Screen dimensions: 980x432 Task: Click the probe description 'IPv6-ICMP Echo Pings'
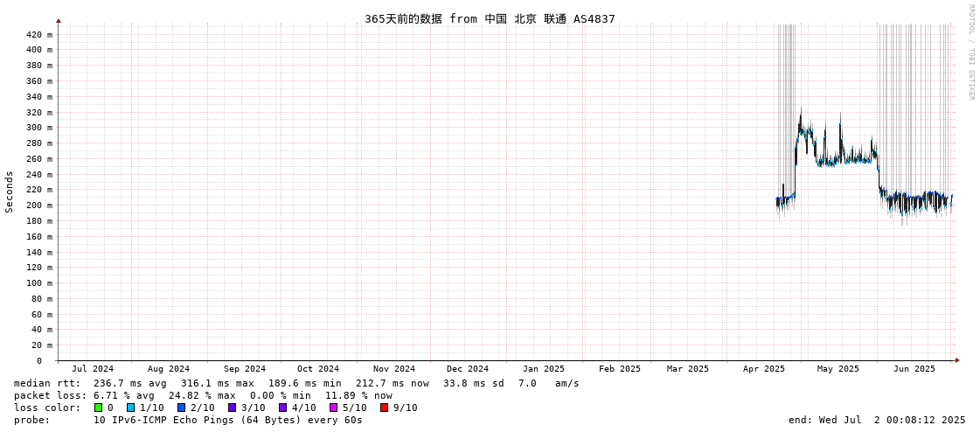(x=175, y=420)
